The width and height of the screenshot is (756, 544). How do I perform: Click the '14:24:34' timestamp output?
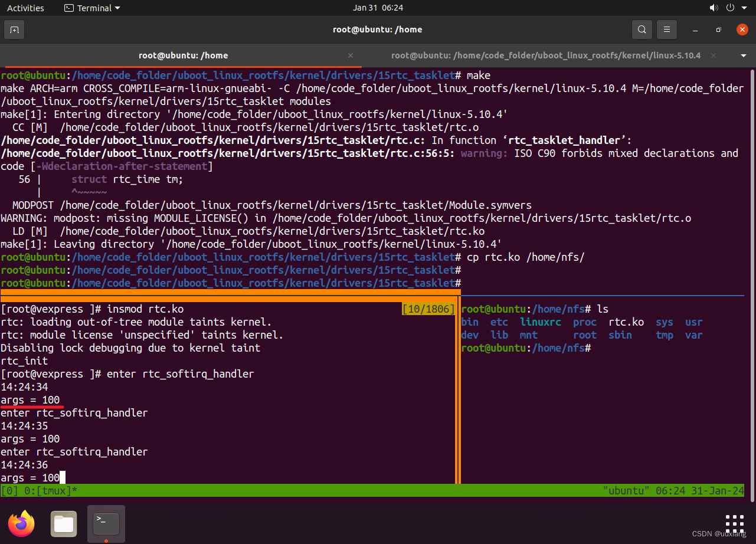(x=24, y=387)
